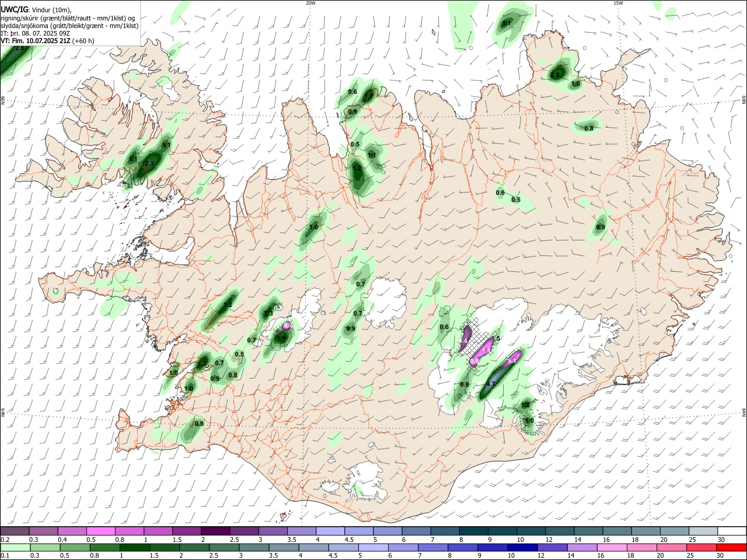Select the 'IT: þri. 08. 07. 2025 09Z' line
Screen dimensions: 747x560
click(35, 33)
